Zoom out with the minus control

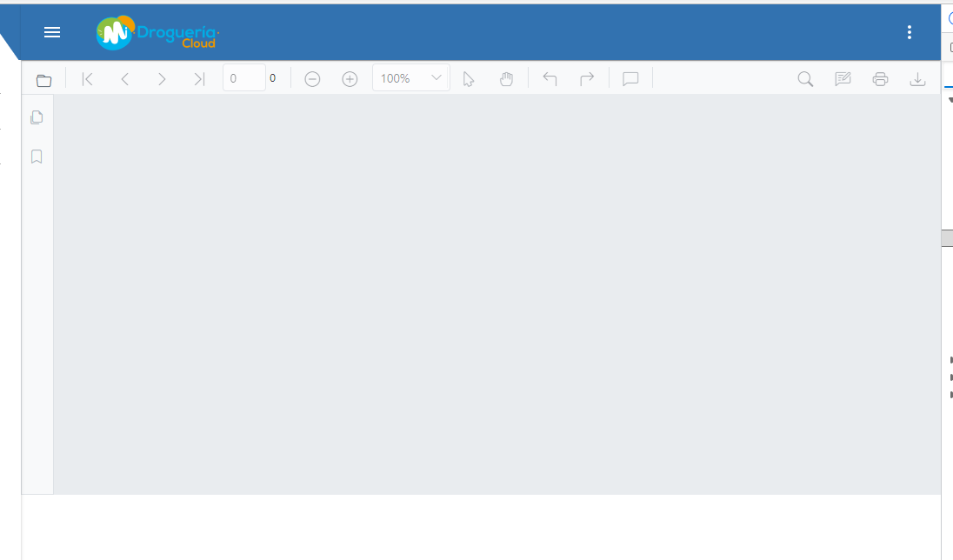312,78
